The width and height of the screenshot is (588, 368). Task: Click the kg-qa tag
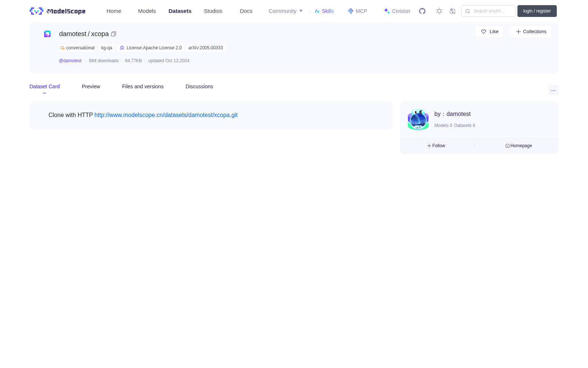(x=107, y=48)
